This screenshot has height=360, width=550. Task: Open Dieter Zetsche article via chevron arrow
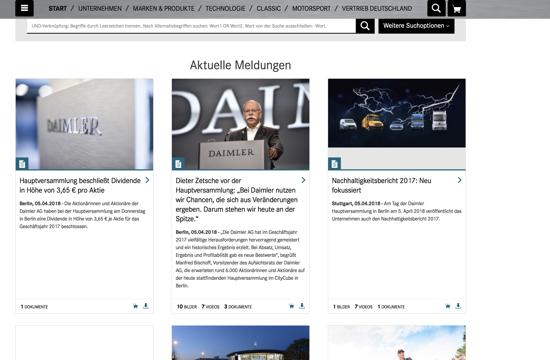pos(303,180)
